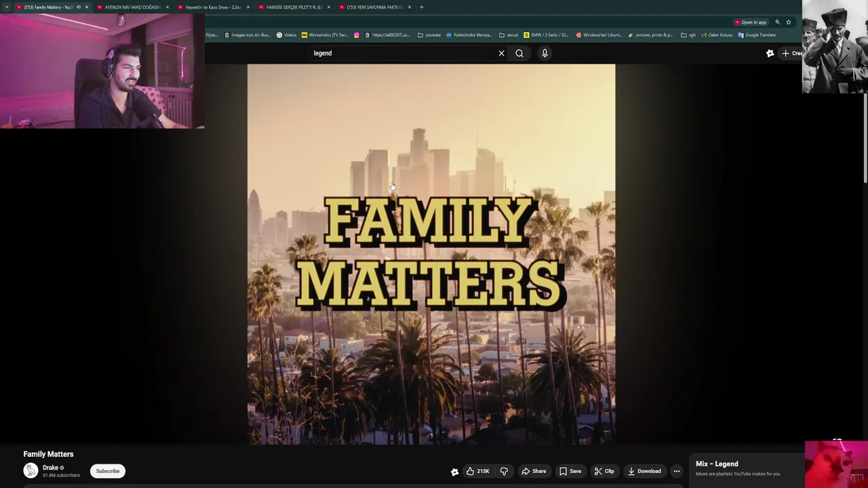Open the Politechnika Warsza... bookmark
Viewport: 868px width, 488px height.
469,35
